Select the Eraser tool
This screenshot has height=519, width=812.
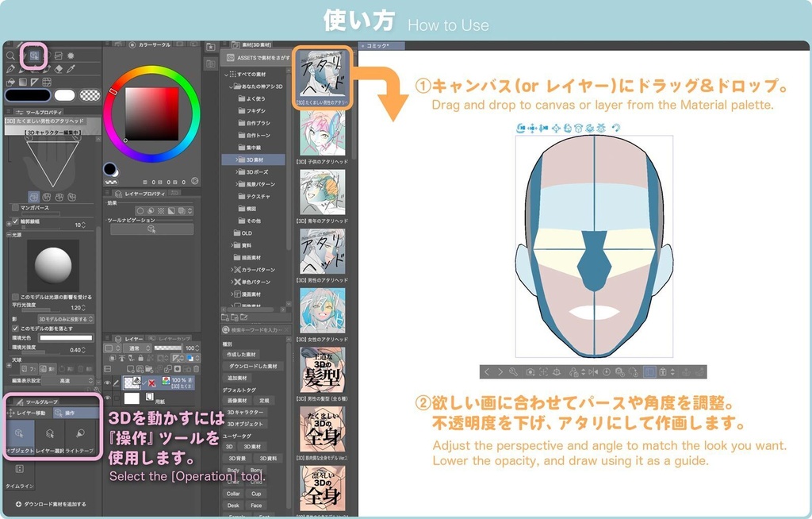(x=59, y=69)
